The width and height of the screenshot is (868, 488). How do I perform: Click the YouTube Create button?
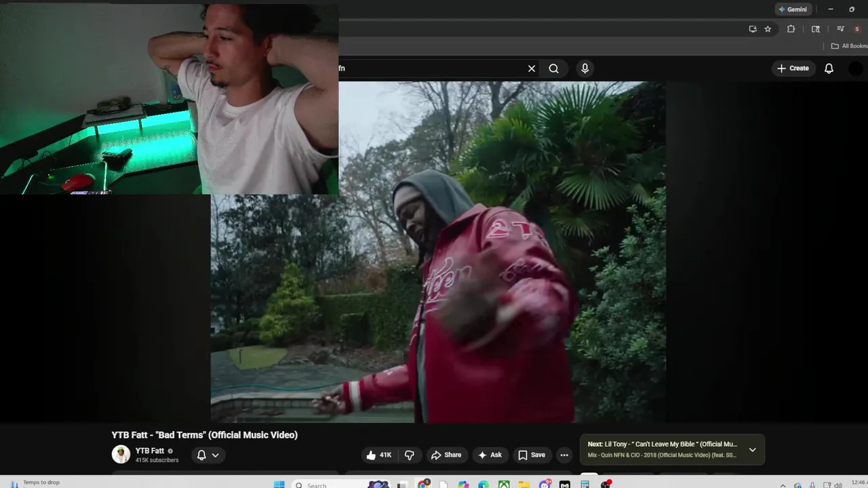[x=793, y=68]
